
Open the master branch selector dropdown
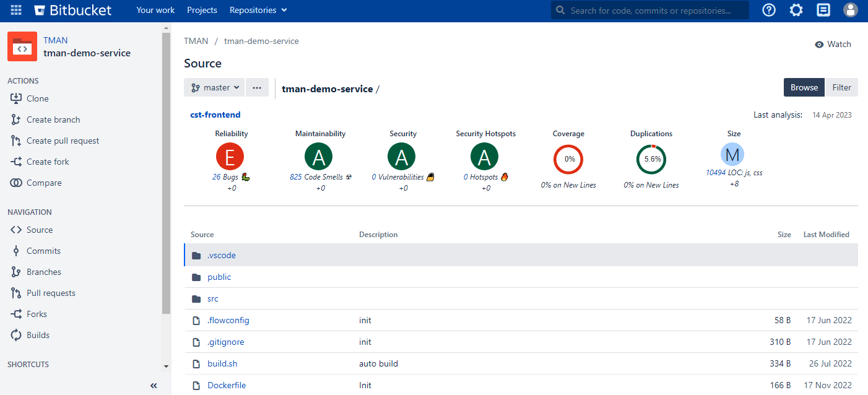pyautogui.click(x=214, y=87)
